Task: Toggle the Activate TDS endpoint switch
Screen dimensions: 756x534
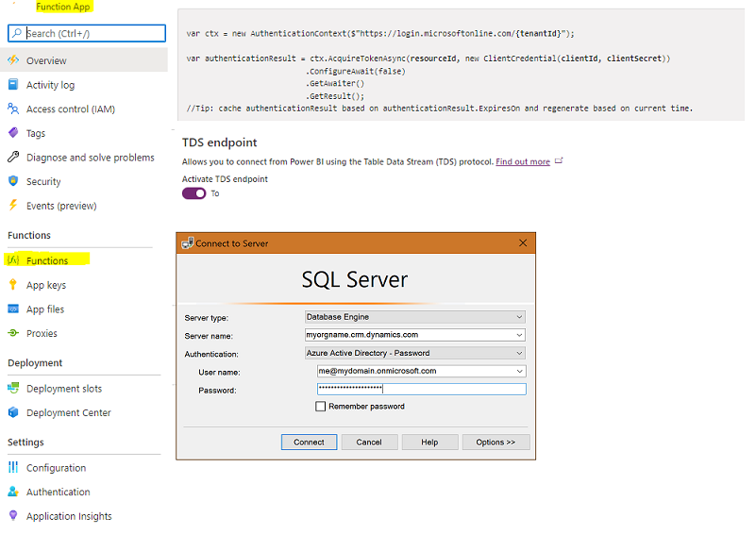Action: click(194, 193)
